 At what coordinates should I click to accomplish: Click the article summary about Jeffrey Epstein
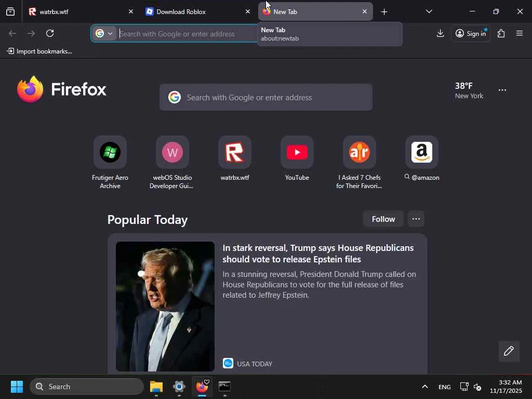[320, 284]
